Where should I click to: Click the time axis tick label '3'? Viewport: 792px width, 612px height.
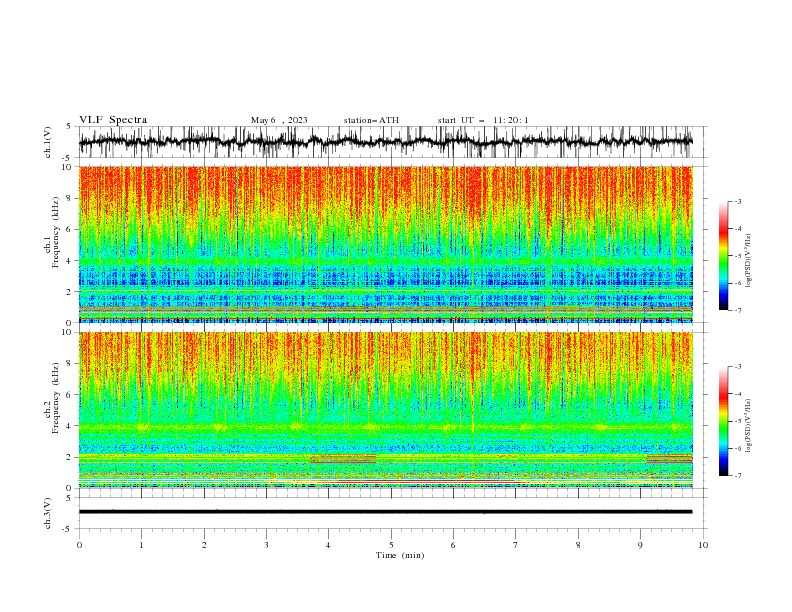pos(266,545)
